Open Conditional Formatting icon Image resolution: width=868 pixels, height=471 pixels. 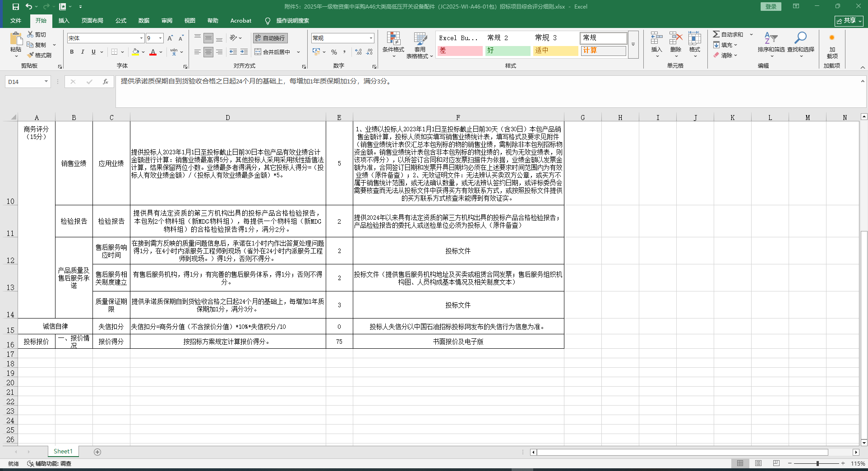(x=393, y=39)
